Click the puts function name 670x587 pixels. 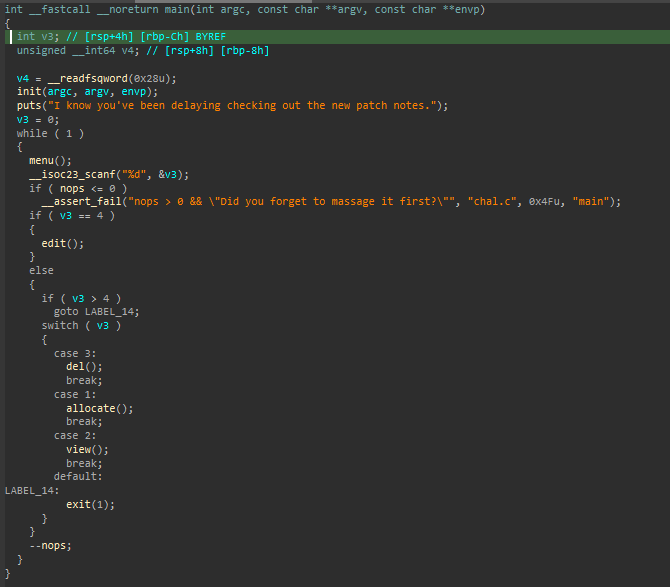click(29, 105)
